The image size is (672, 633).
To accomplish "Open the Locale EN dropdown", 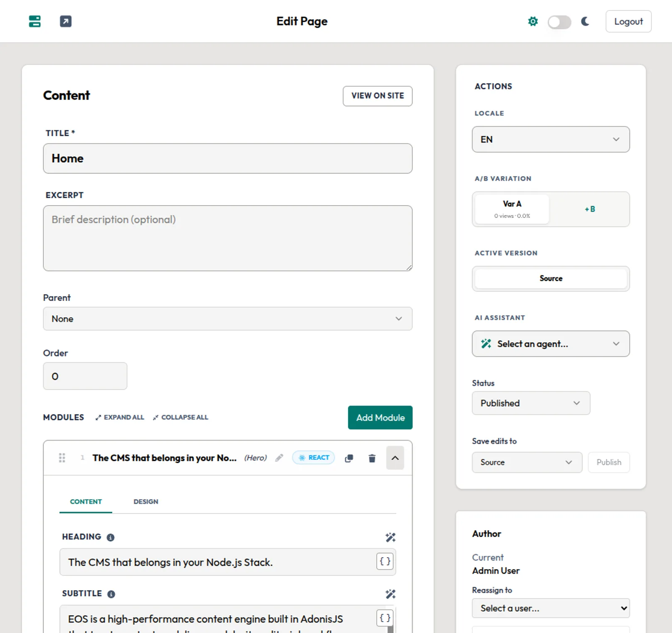I will [550, 140].
